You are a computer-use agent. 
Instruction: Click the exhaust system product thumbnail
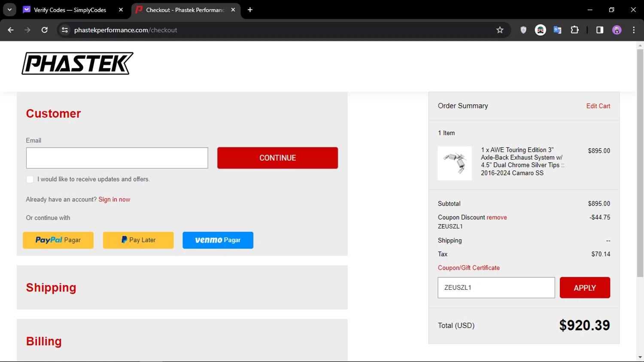[455, 163]
